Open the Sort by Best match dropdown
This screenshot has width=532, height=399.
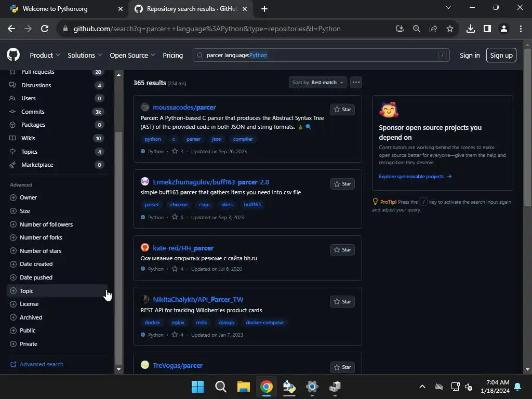317,83
